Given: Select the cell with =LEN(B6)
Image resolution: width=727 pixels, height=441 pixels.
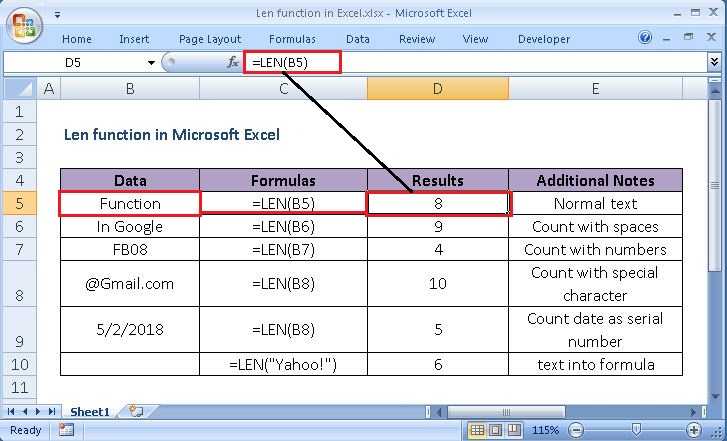Looking at the screenshot, I should point(283,227).
